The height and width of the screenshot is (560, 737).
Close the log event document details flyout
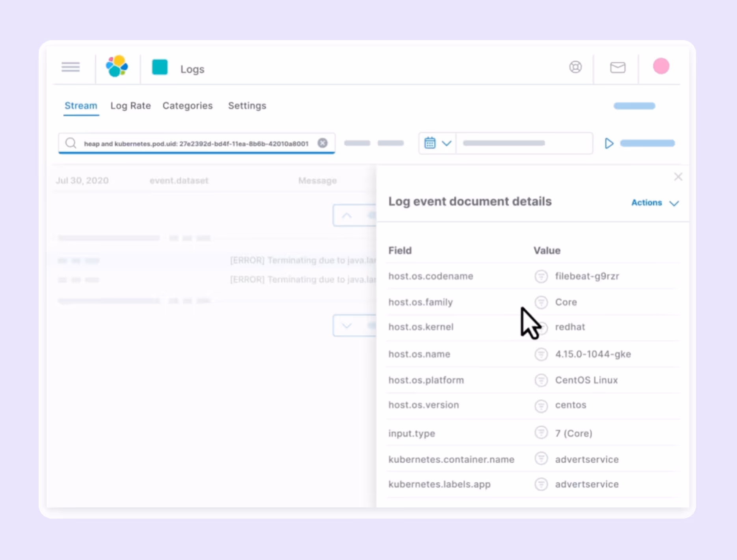pos(678,177)
